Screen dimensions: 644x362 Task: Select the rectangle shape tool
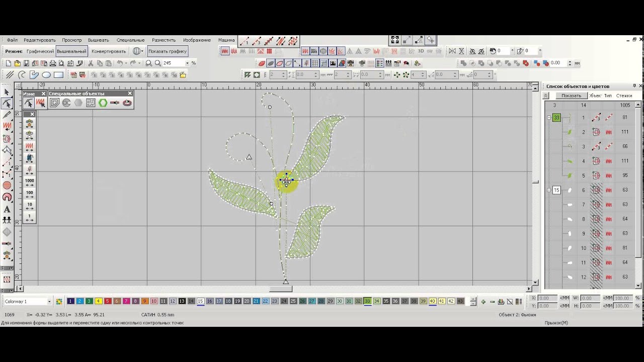pyautogui.click(x=58, y=75)
